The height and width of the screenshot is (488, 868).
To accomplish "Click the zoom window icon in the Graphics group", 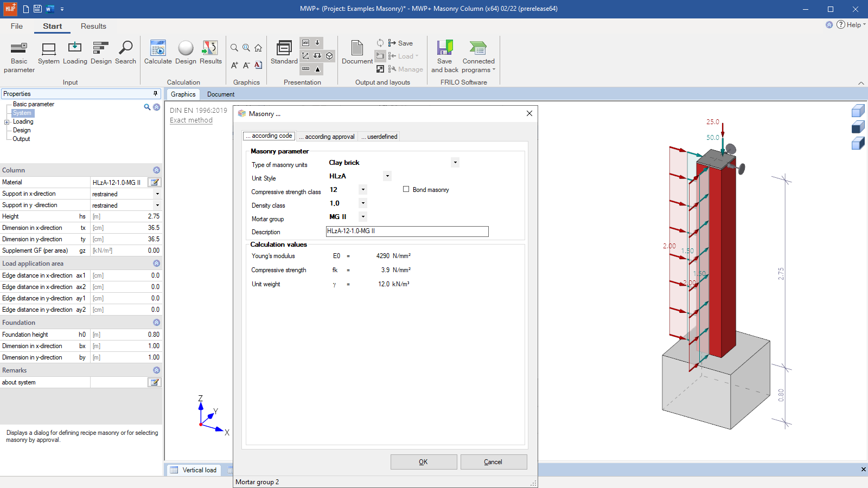I will pyautogui.click(x=246, y=48).
